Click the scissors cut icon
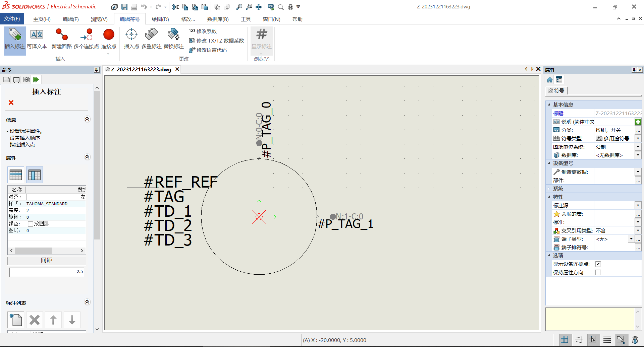 [175, 7]
